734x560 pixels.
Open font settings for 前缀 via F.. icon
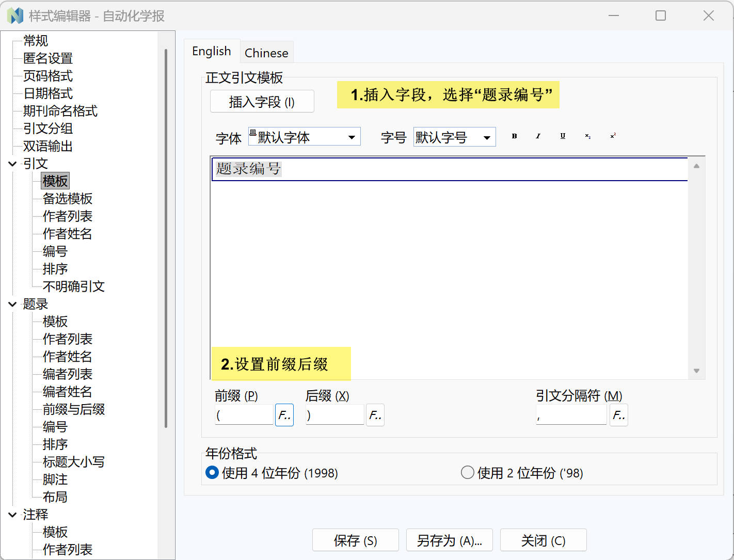pos(284,415)
